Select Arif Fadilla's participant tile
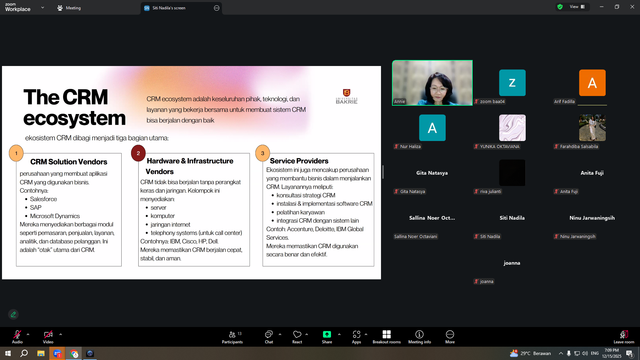The image size is (640, 360). pyautogui.click(x=592, y=83)
